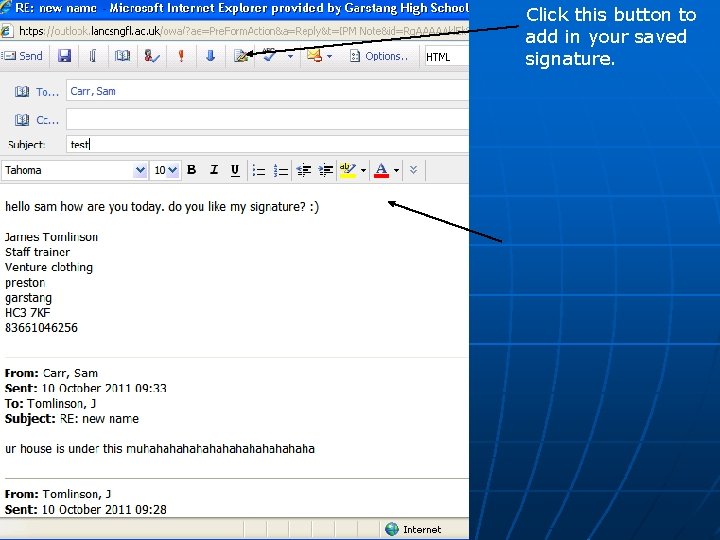Viewport: 720px width, 540px height.
Task: Open the address book toolbar icon
Action: [122, 56]
